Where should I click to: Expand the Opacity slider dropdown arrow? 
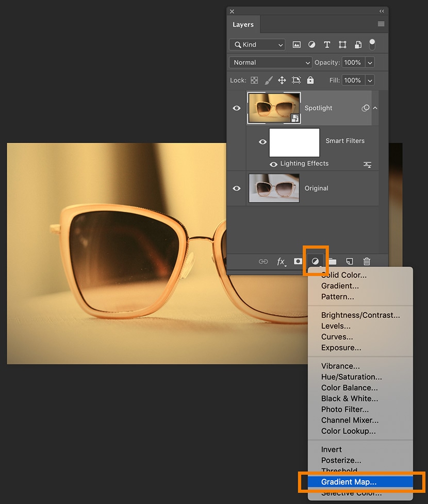370,62
